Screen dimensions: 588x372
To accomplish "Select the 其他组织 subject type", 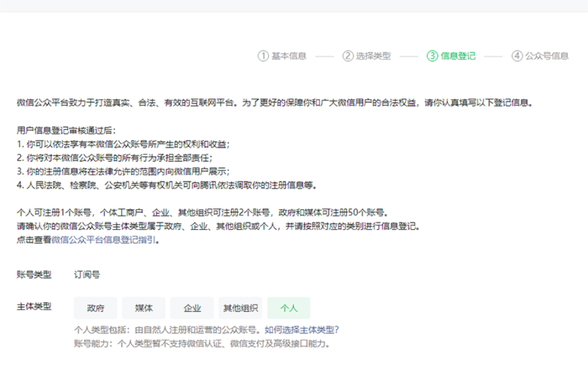I will (240, 308).
